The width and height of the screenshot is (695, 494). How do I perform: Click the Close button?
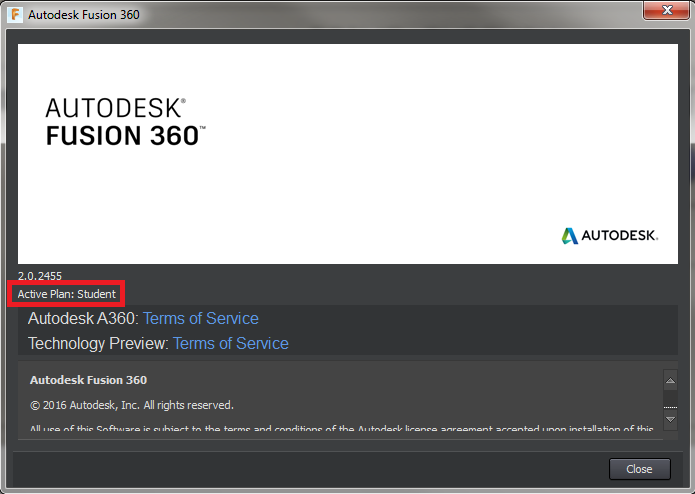(640, 469)
